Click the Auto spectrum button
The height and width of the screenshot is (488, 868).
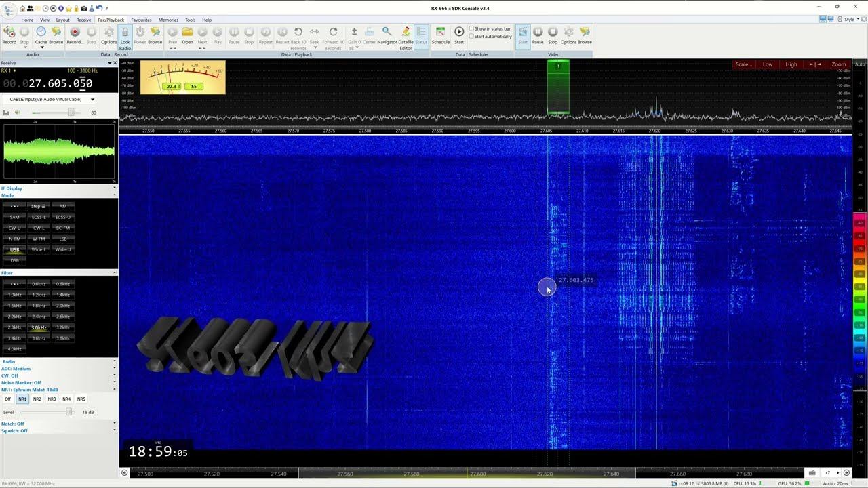pos(860,64)
